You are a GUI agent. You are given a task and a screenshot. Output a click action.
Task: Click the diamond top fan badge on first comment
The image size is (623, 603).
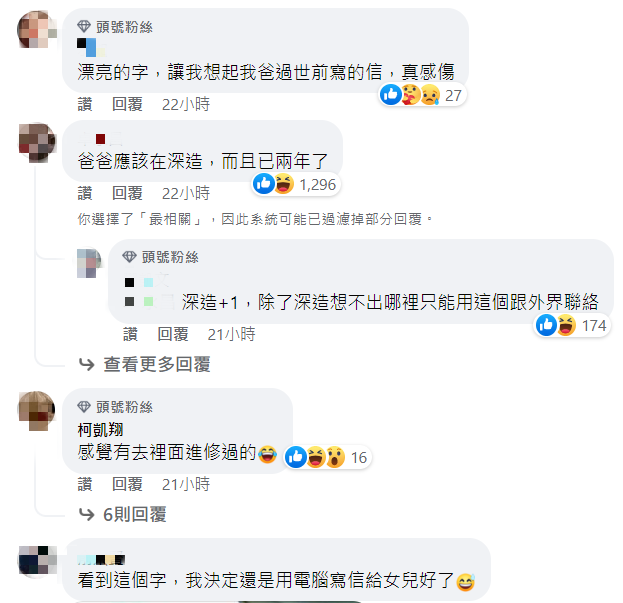point(84,27)
